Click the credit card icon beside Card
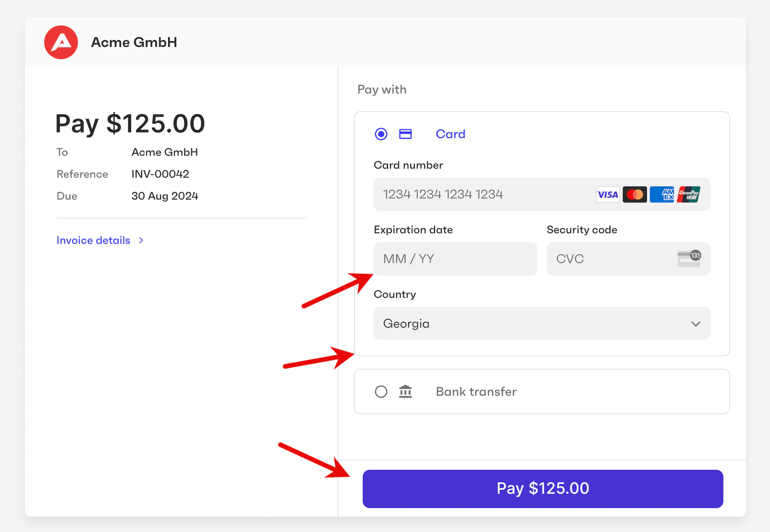Screen dimensions: 770x532 [405, 134]
